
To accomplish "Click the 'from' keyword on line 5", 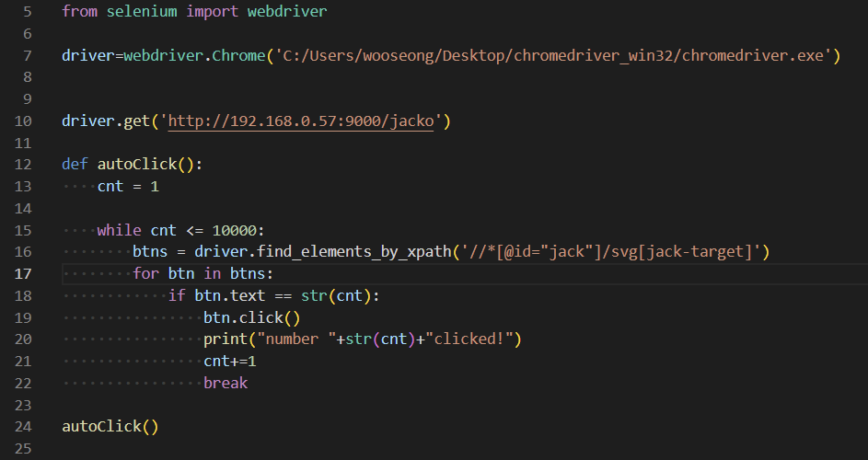I will point(79,11).
